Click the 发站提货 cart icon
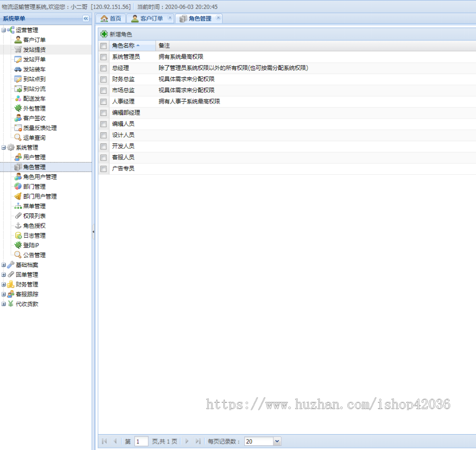 click(18, 49)
